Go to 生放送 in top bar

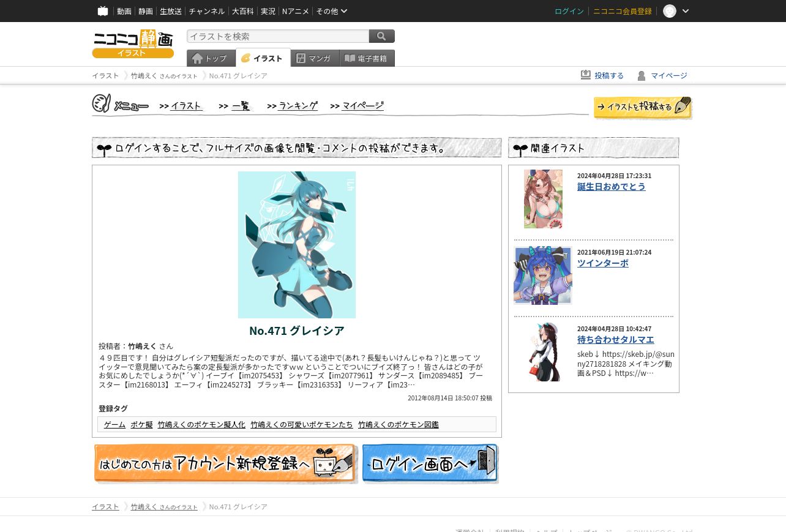tap(171, 11)
